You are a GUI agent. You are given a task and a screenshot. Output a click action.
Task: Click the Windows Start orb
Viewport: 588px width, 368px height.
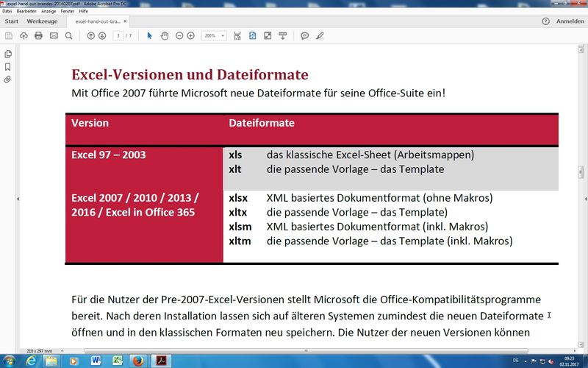click(x=9, y=361)
